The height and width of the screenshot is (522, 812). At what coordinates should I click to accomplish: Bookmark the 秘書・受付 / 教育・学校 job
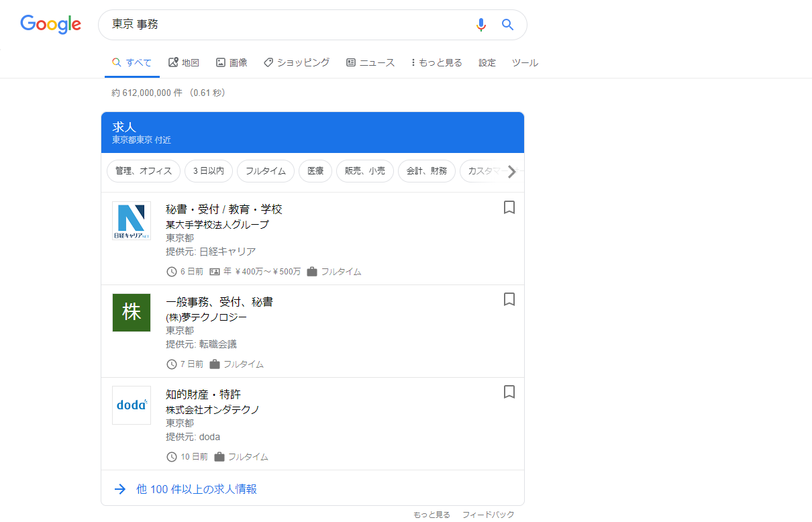(x=509, y=207)
